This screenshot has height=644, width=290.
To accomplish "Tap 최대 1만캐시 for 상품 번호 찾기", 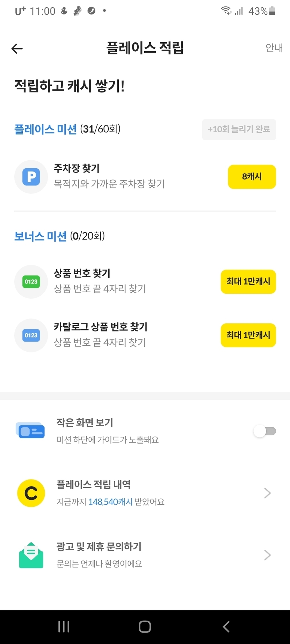I will (x=248, y=281).
